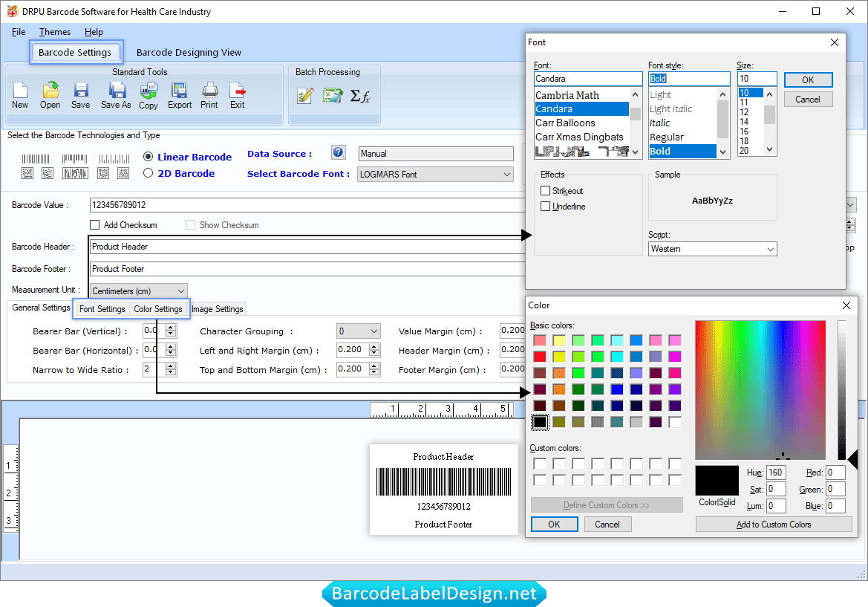Click the Barcode Header input field
Image resolution: width=868 pixels, height=607 pixels.
pyautogui.click(x=307, y=247)
